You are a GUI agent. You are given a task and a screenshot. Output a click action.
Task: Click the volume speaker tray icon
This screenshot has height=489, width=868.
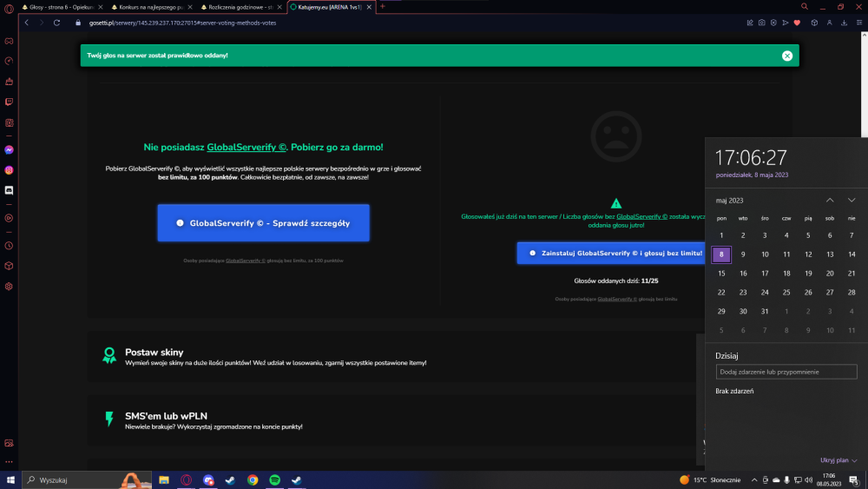pyautogui.click(x=809, y=480)
